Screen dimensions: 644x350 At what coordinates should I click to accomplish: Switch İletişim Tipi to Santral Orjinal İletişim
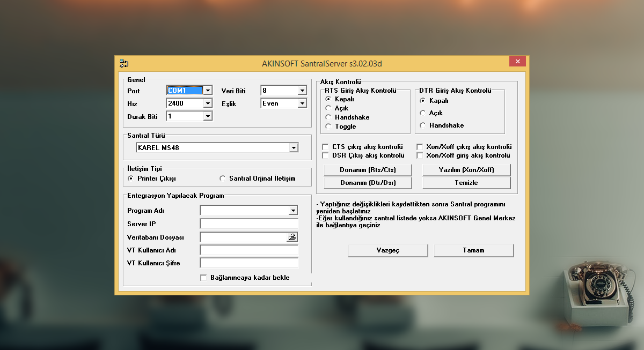222,178
